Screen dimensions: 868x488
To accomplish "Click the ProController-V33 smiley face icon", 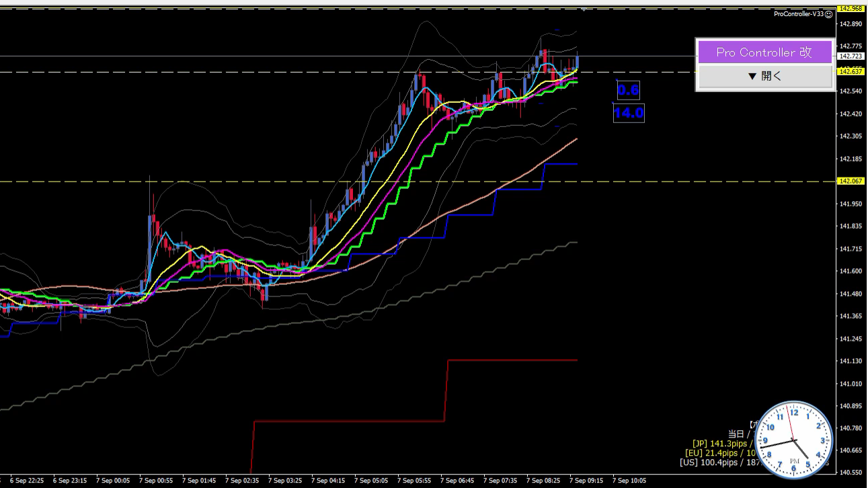I will point(829,13).
